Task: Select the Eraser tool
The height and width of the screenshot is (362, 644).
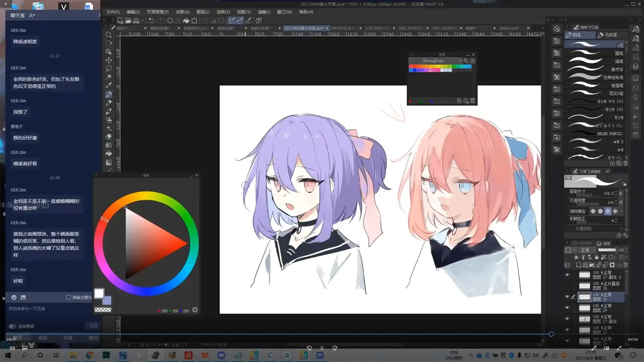Action: click(109, 136)
